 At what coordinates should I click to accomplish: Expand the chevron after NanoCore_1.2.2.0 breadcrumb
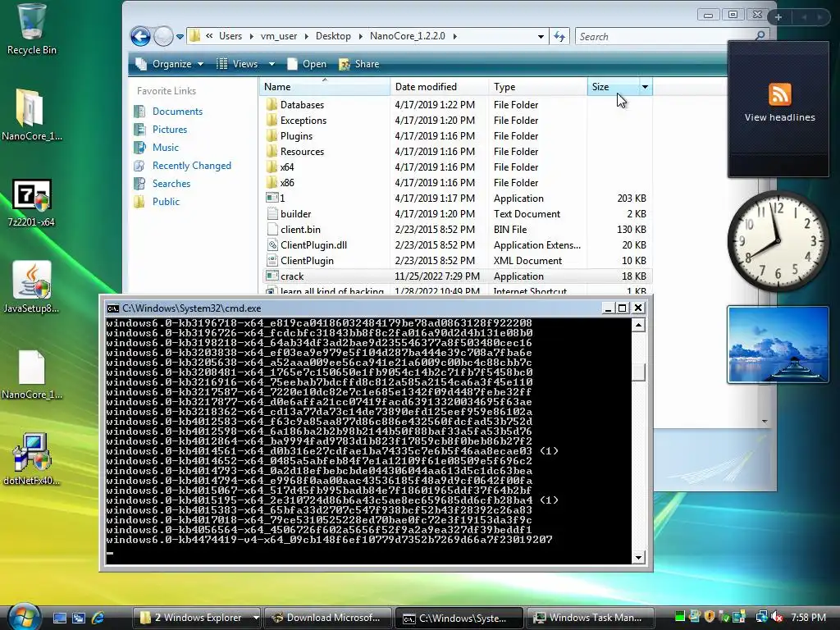tap(454, 36)
